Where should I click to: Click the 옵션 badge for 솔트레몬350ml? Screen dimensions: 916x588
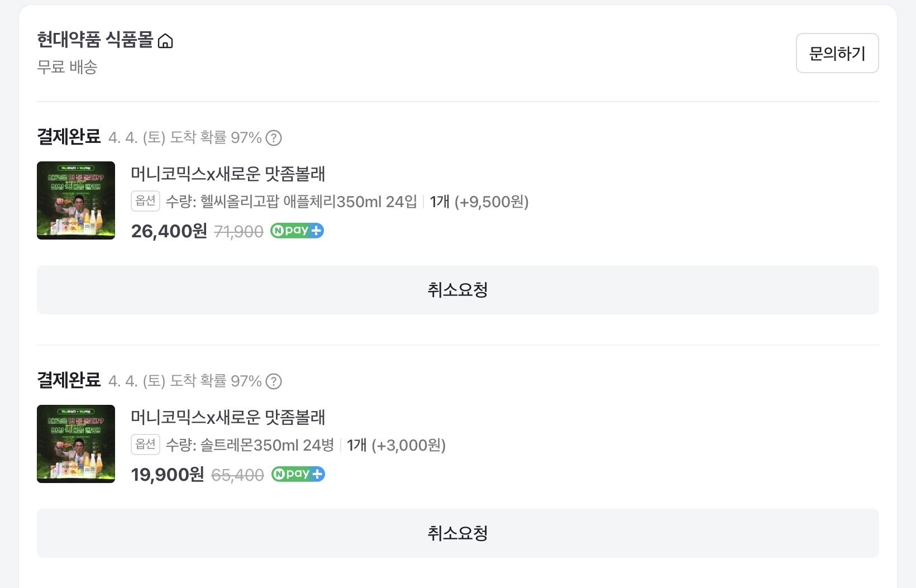pyautogui.click(x=145, y=444)
